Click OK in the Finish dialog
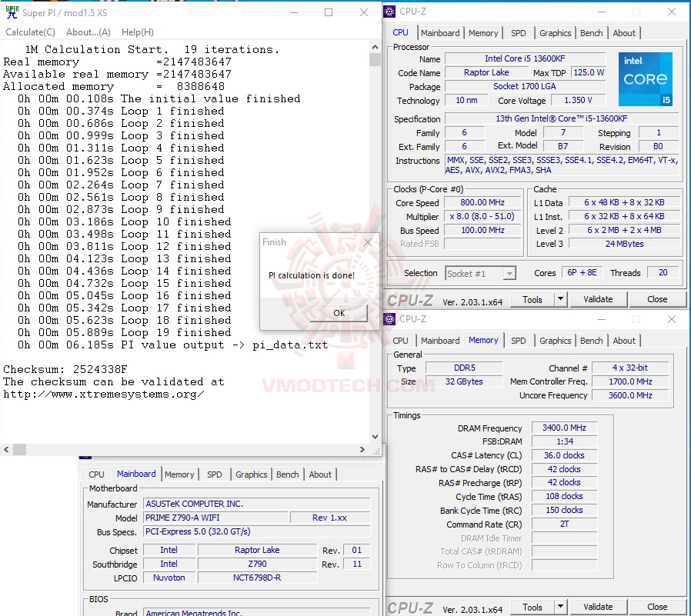This screenshot has height=616, width=691. coord(339,313)
